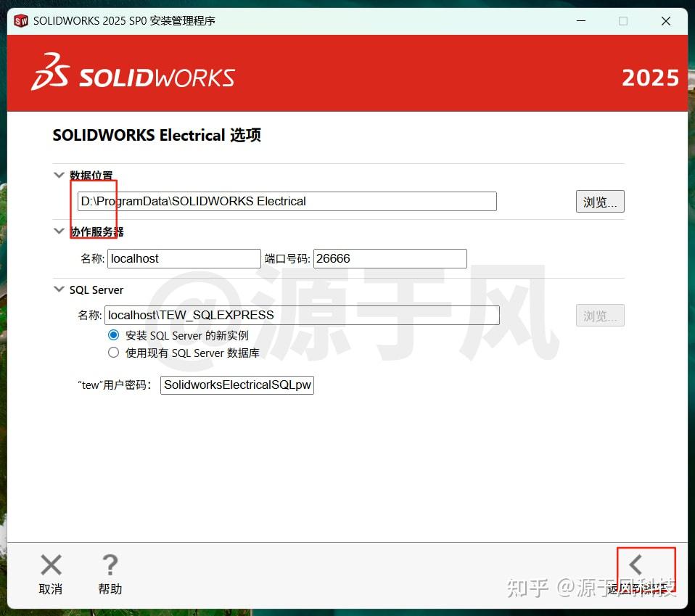Collapse the 数据位置 section chevron
695x616 pixels.
click(x=59, y=175)
